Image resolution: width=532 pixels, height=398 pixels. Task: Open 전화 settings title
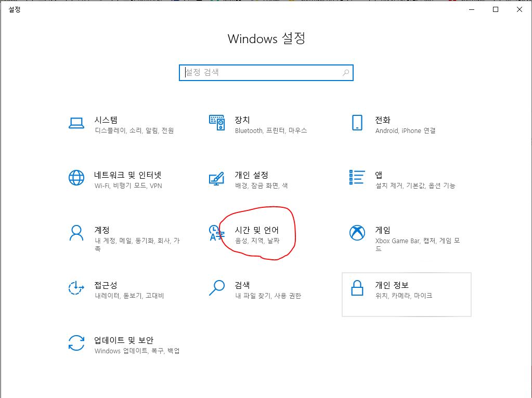click(x=383, y=120)
